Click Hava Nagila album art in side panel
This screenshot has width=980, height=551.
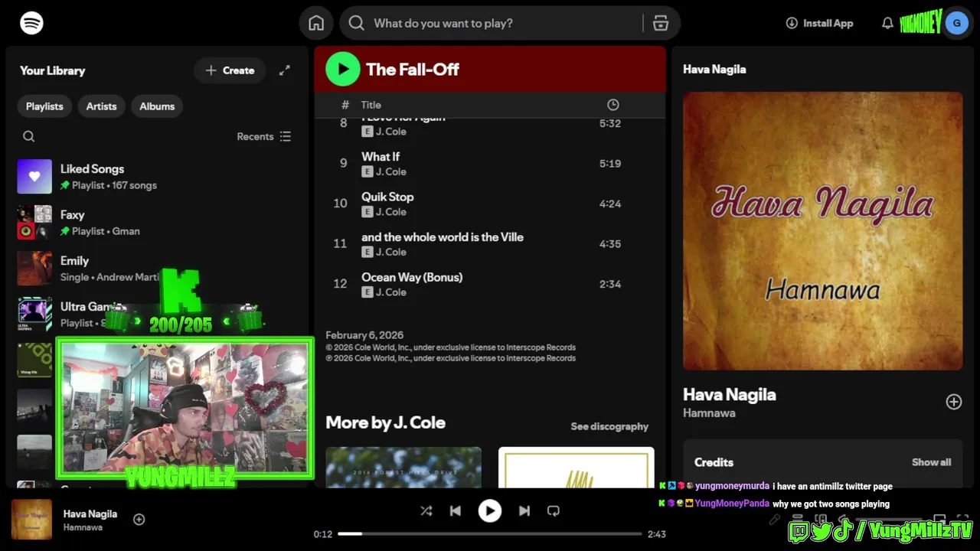823,231
